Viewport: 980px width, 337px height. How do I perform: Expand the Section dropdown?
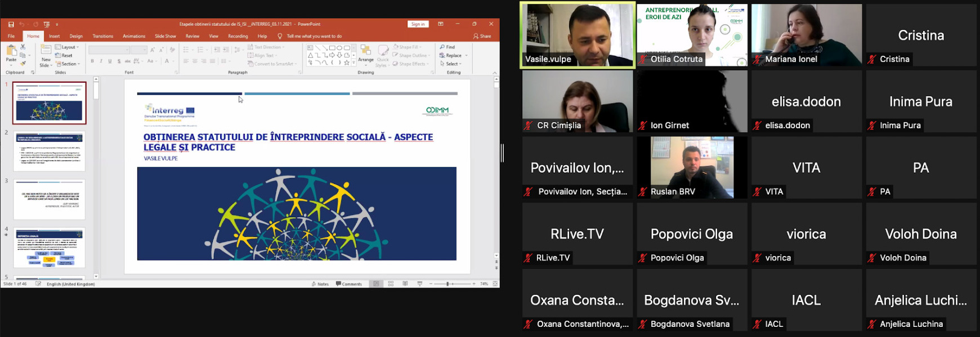[x=68, y=64]
